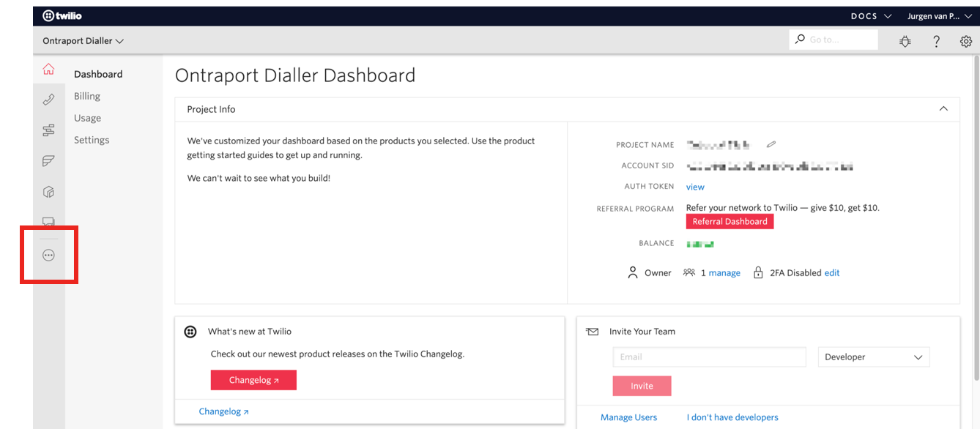Screen dimensions: 980x429
Task: Click the BALANCE label
Action: point(656,243)
